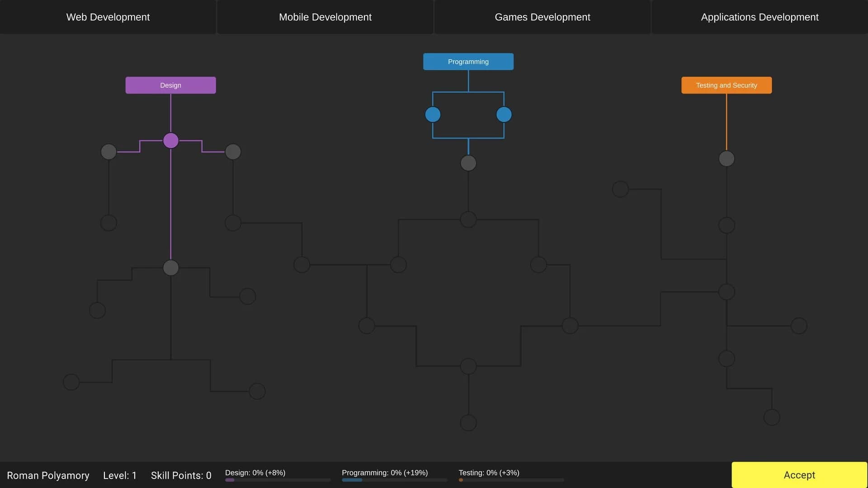
Task: Click the unlocked node below Testing and Security
Action: [726, 159]
